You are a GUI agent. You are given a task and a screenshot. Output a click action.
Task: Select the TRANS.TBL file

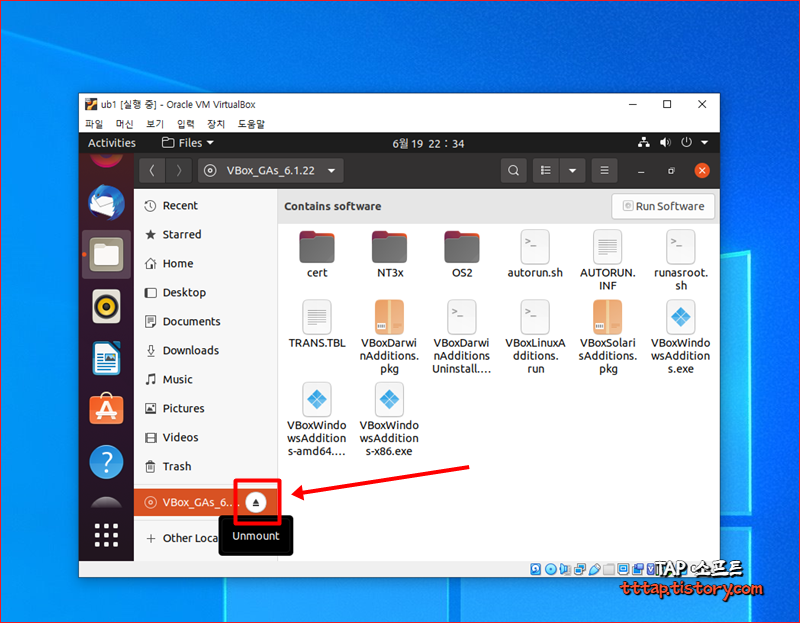click(317, 325)
